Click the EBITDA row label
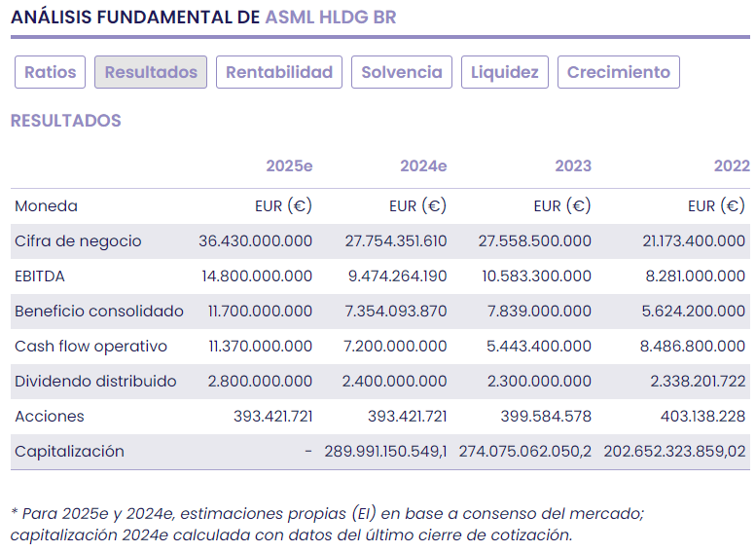The image size is (756, 552). (x=40, y=276)
